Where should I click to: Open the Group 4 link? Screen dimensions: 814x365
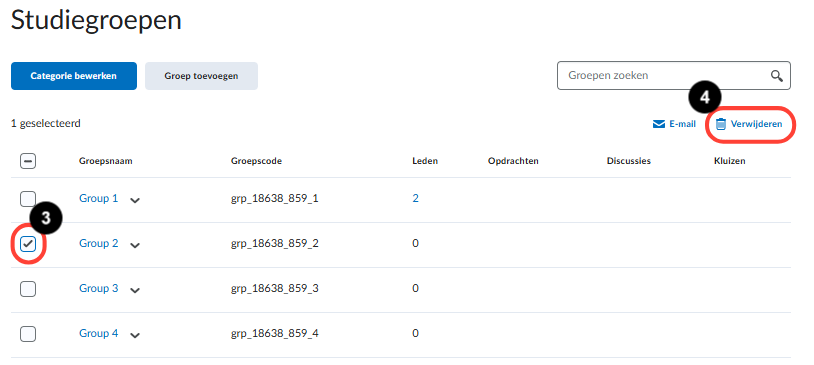click(x=99, y=333)
